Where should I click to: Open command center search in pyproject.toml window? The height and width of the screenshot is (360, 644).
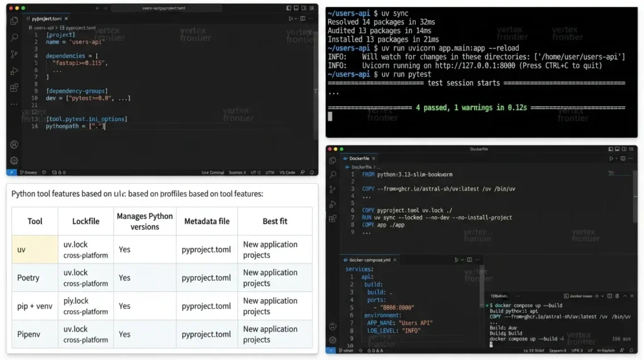(166, 8)
